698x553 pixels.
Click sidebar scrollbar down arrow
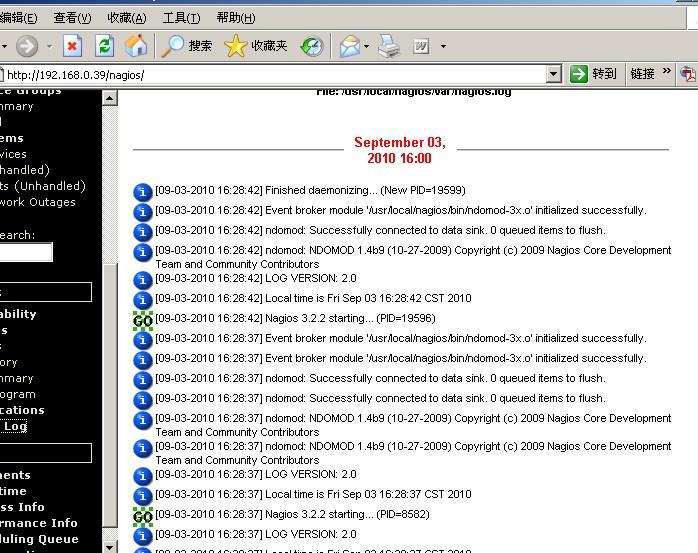[x=110, y=546]
